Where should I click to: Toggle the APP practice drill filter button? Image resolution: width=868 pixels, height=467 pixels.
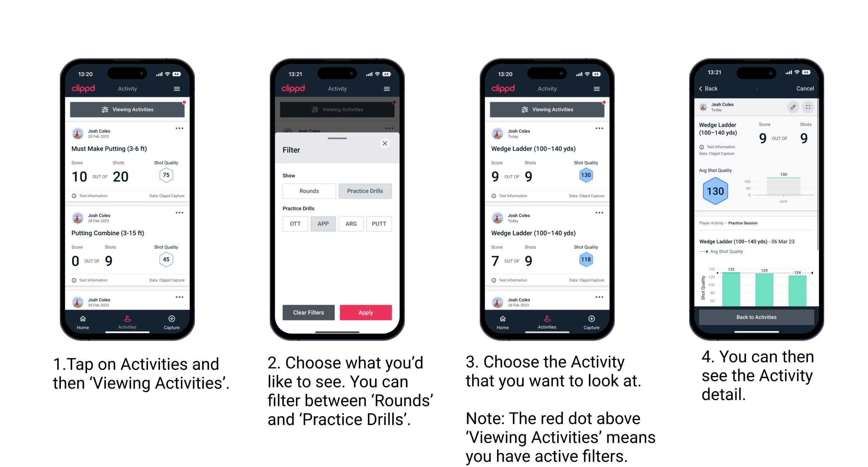323,224
